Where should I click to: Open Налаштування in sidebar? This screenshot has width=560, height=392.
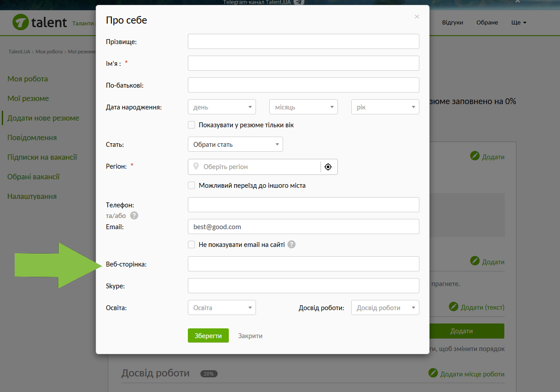[x=32, y=196]
